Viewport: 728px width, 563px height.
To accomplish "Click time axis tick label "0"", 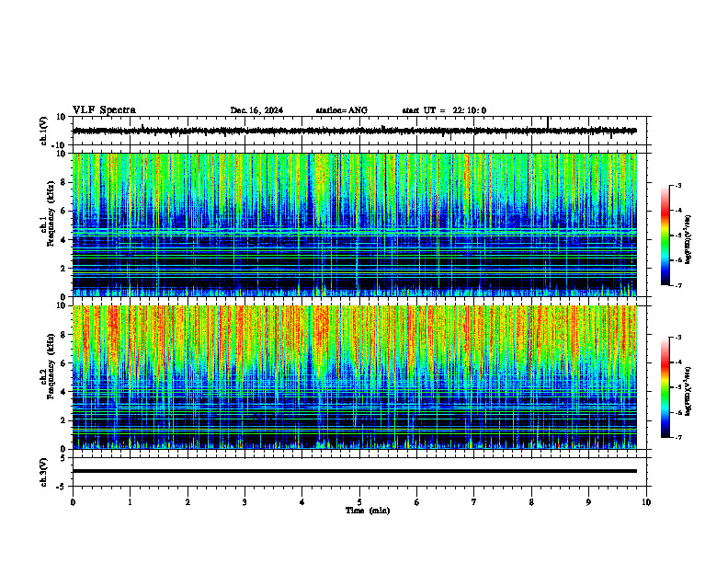I will pyautogui.click(x=73, y=502).
